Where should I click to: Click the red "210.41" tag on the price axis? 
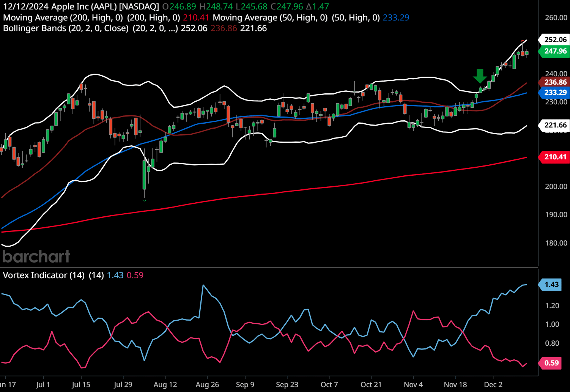[555, 157]
